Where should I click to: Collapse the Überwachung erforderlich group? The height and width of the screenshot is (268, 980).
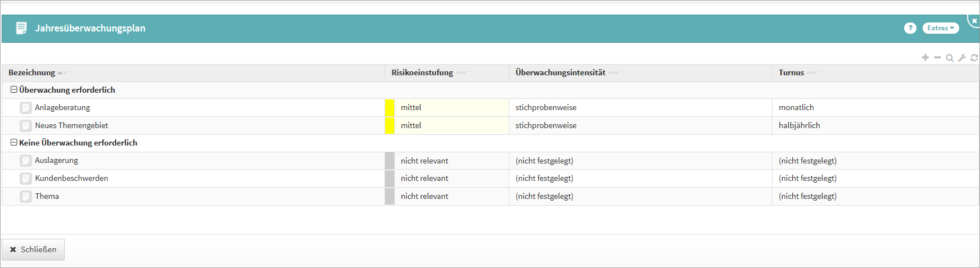tap(14, 90)
